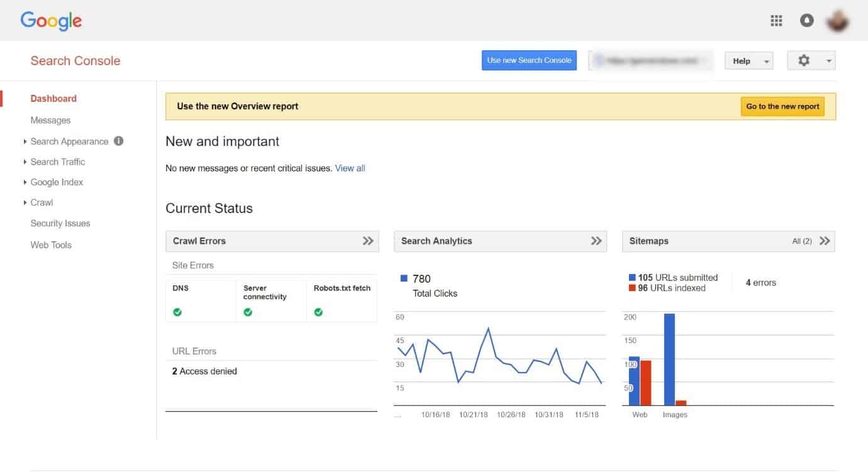Open the Search Analytics panel header

[500, 241]
